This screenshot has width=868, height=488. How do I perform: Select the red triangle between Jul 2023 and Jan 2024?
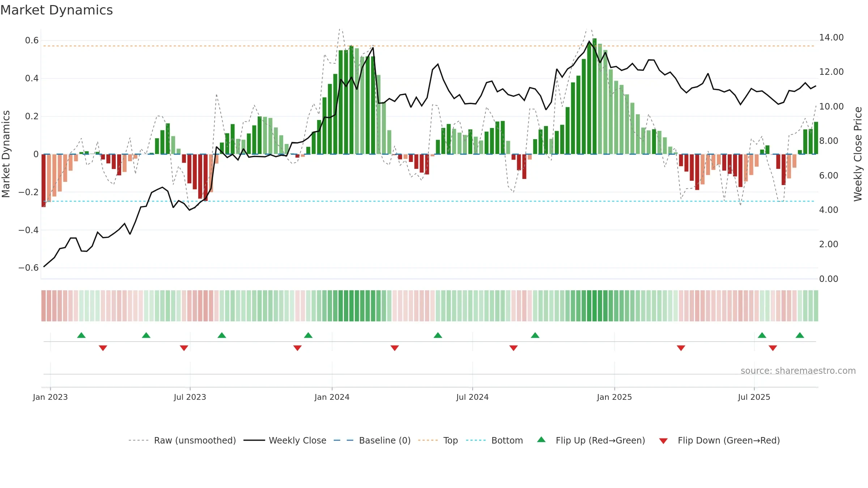point(297,348)
